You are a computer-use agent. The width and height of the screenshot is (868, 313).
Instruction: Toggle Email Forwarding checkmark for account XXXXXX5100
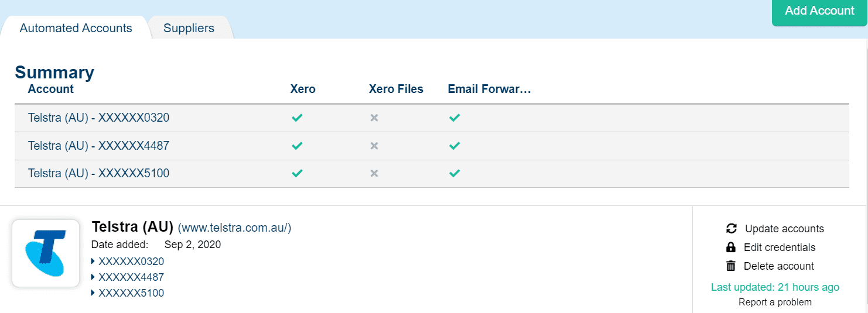[x=454, y=173]
